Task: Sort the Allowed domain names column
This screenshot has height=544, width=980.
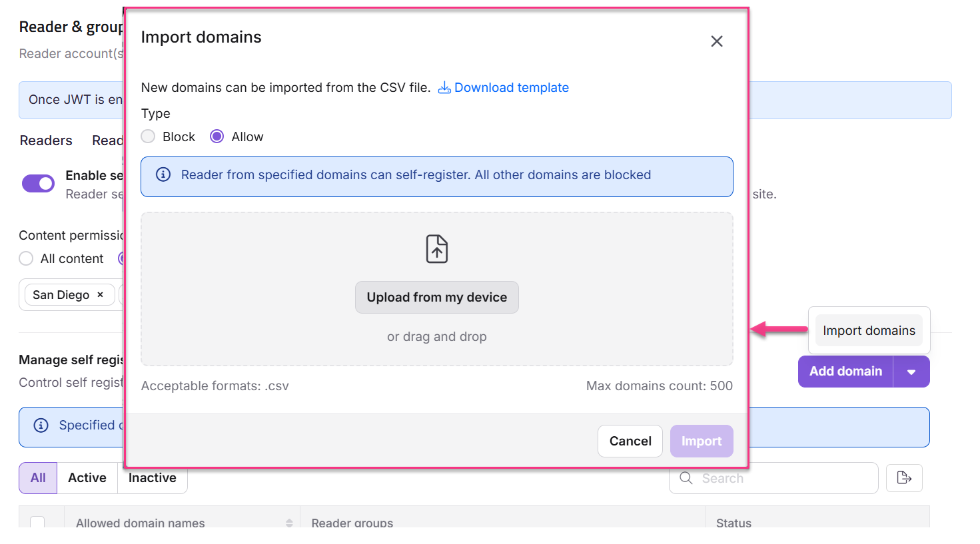Action: pyautogui.click(x=289, y=523)
